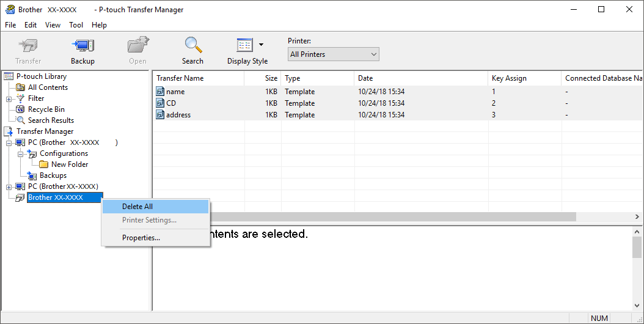The image size is (644, 324).
Task: Click the 'CD' template file icon
Action: 160,103
